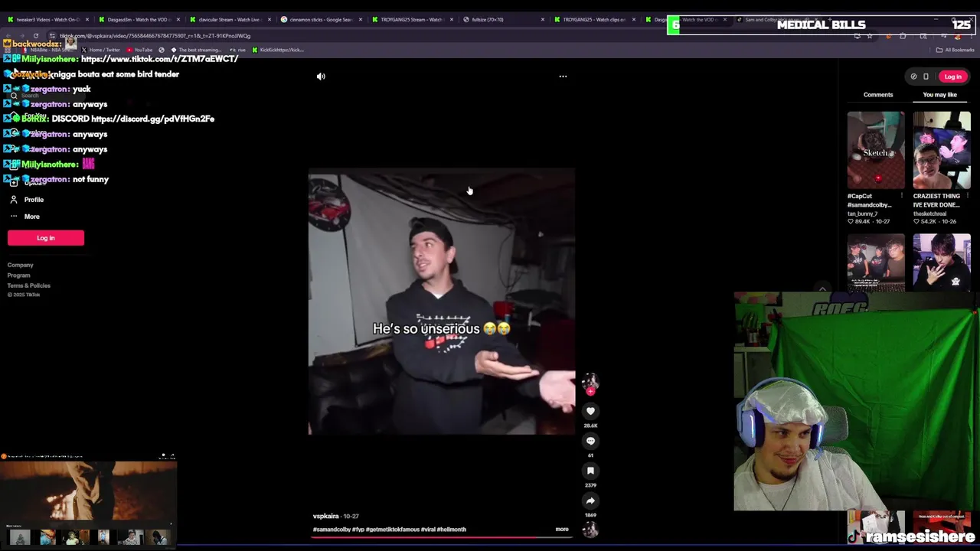This screenshot has height=551, width=980.
Task: Click the 'yuck' chat message by zergatron
Action: 82,89
